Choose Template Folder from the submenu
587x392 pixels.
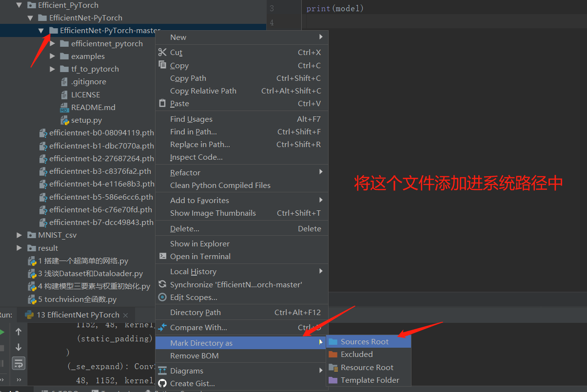(x=369, y=380)
